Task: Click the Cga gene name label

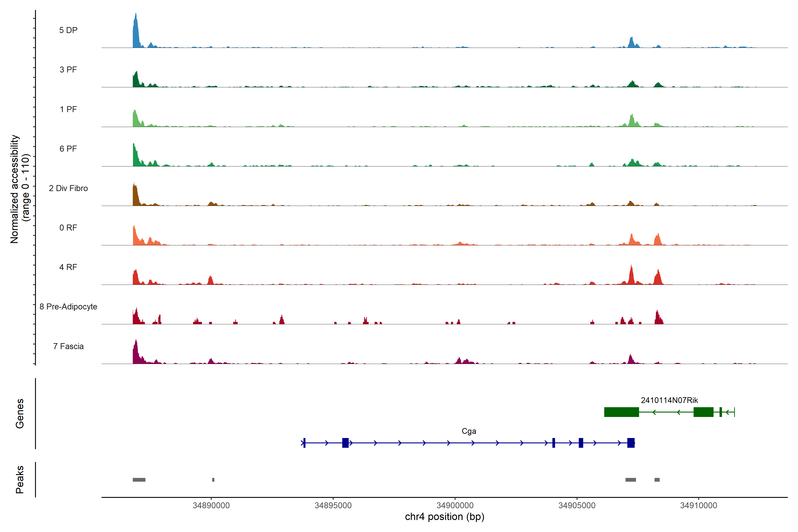Action: pyautogui.click(x=469, y=431)
